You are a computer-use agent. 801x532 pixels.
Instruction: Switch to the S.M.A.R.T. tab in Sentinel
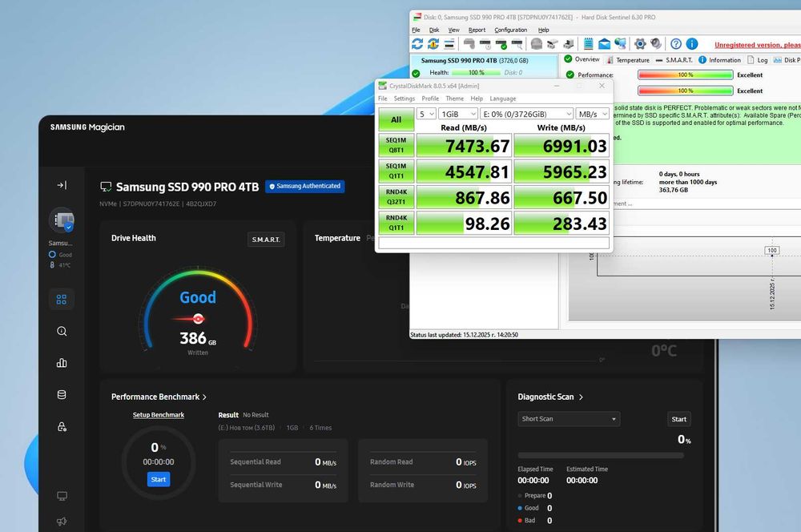tap(674, 60)
